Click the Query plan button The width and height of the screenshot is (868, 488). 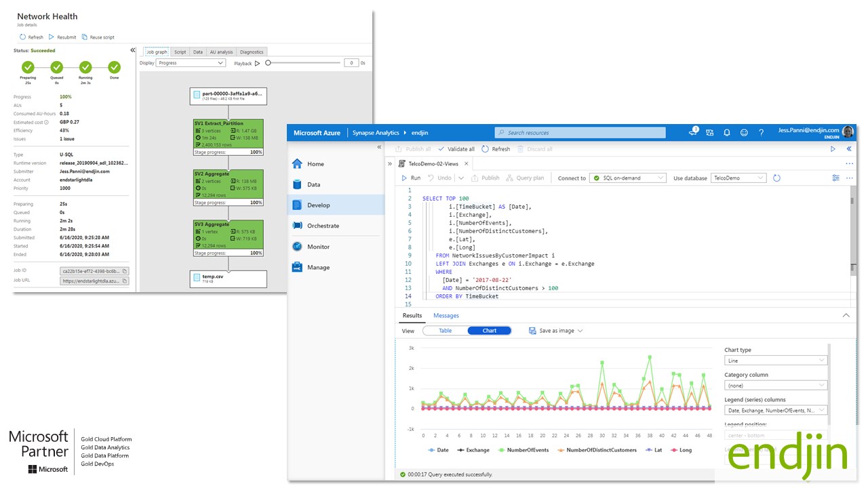coord(525,178)
